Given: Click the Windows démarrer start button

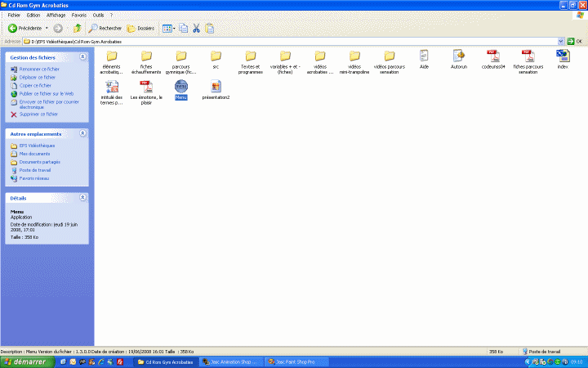Looking at the screenshot, I should pos(27,361).
